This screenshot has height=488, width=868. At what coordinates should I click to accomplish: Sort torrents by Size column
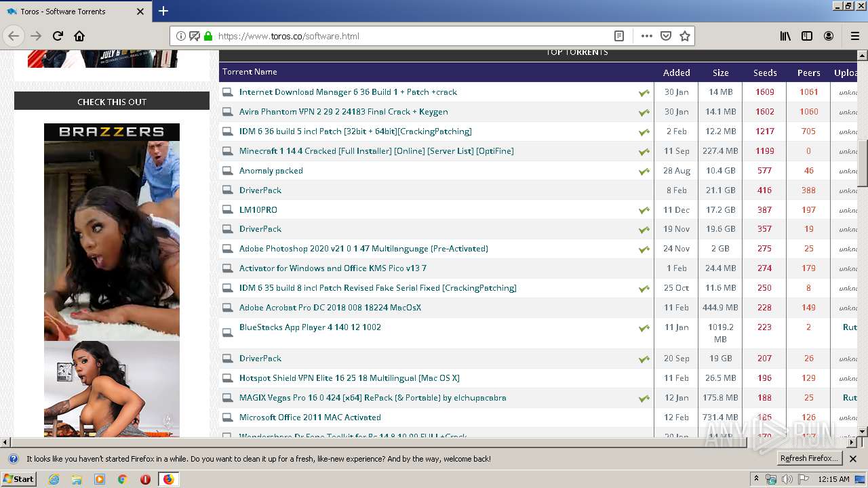tap(720, 73)
